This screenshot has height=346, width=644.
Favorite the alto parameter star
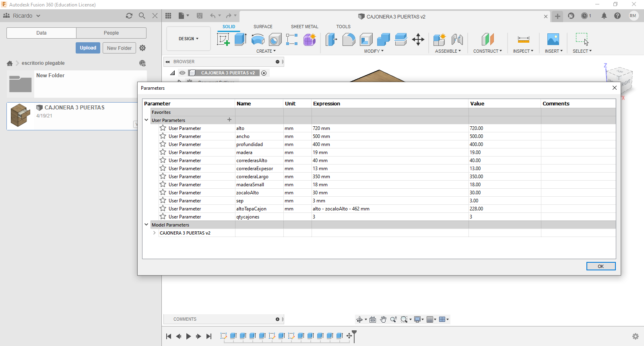coord(163,128)
